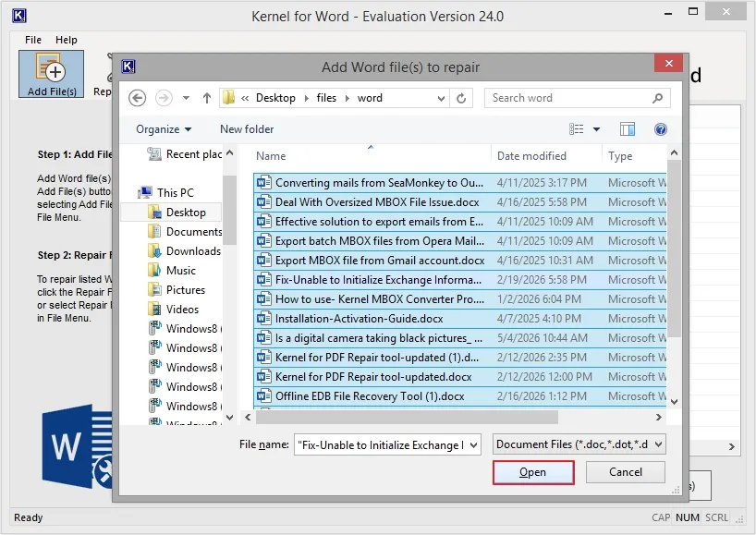Open the view options dropdown arrow
Screen dimensions: 756x535
pyautogui.click(x=596, y=129)
